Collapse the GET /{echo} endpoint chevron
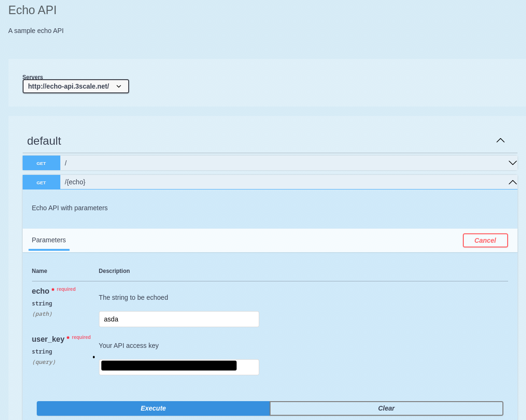This screenshot has height=420, width=526. click(x=512, y=182)
